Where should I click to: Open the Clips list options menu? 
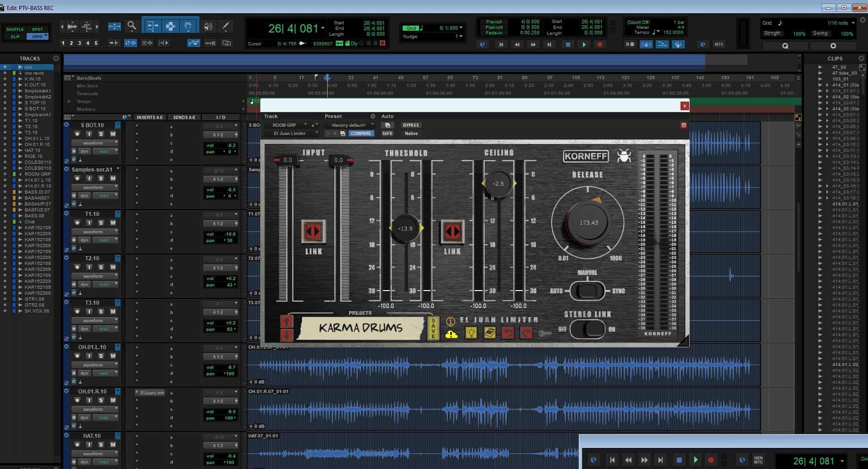click(x=862, y=59)
